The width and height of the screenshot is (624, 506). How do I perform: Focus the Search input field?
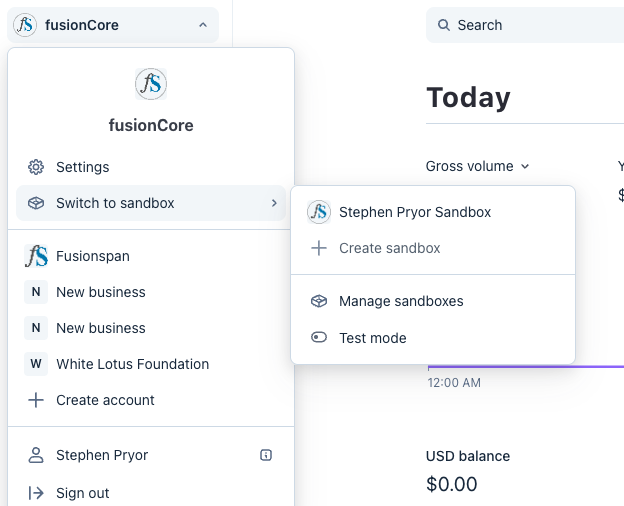[525, 25]
